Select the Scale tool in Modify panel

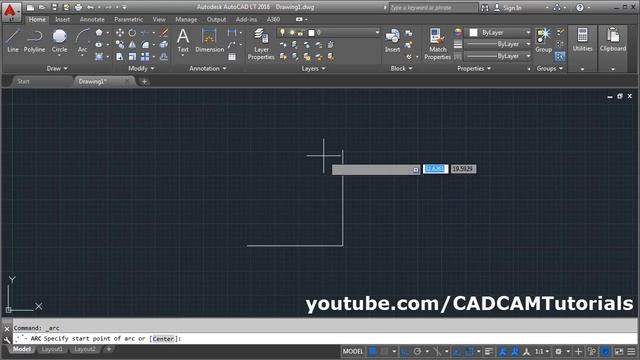[132, 57]
